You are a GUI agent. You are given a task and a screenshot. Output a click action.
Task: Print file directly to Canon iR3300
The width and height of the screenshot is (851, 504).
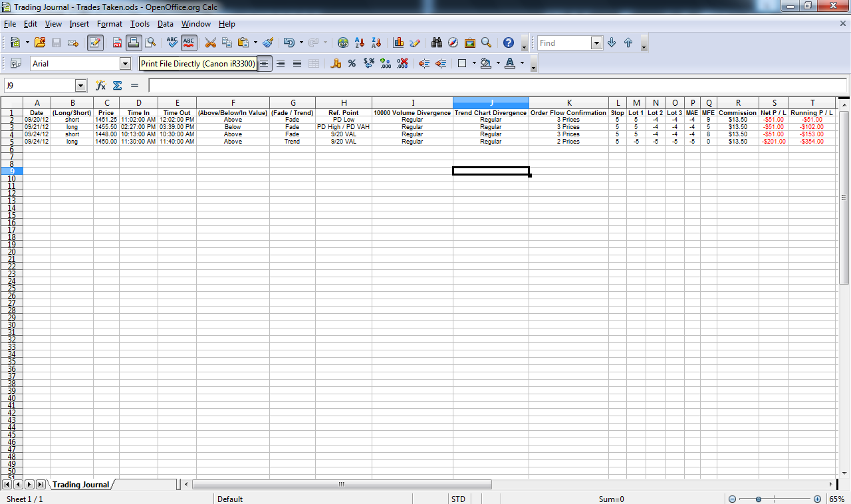pyautogui.click(x=134, y=43)
